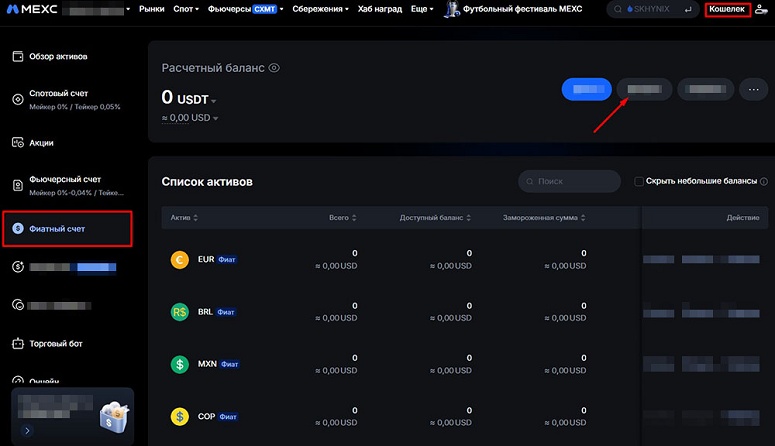Click the info icon beside hide small balances
775x446 pixels.
pos(764,181)
